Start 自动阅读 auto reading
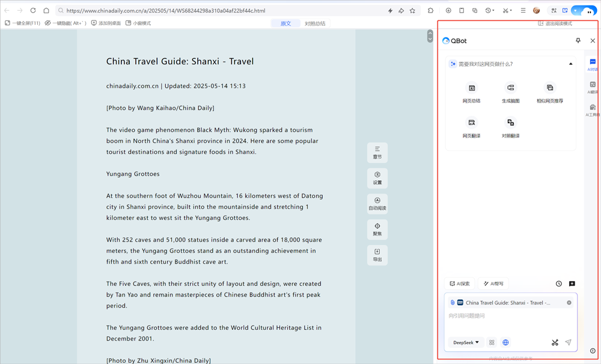Viewport: 601px width, 364px height. (377, 204)
